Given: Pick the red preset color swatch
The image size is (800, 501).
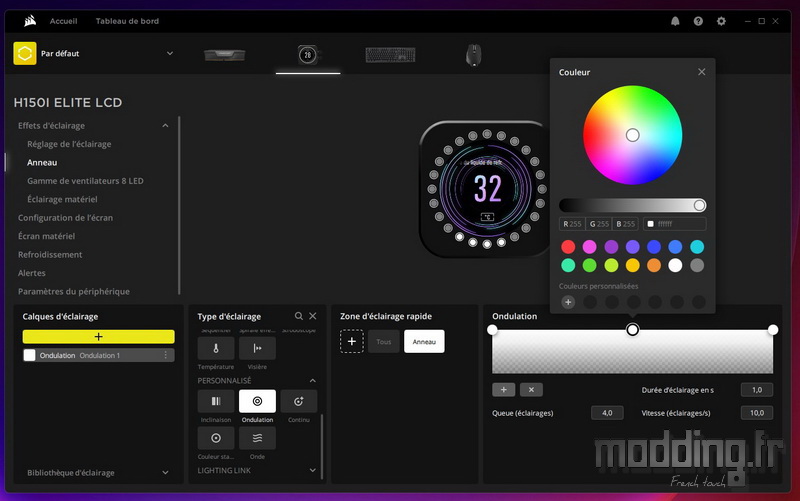Looking at the screenshot, I should (x=568, y=247).
